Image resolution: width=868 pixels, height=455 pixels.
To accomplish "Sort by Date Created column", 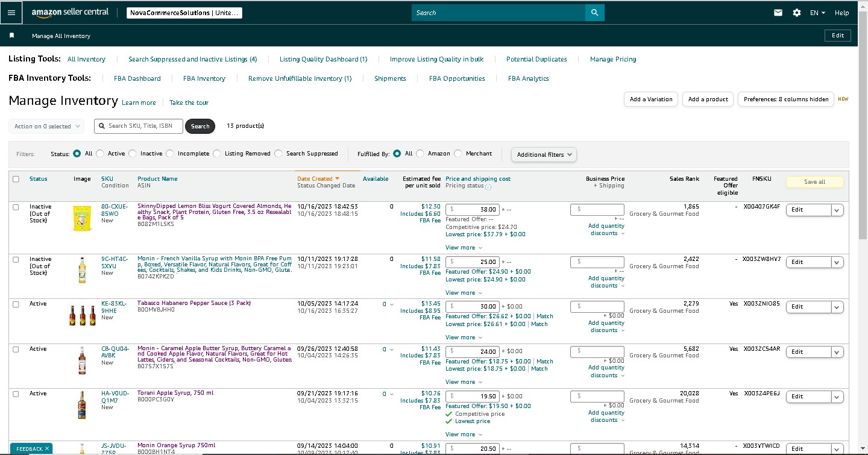I will tap(318, 179).
